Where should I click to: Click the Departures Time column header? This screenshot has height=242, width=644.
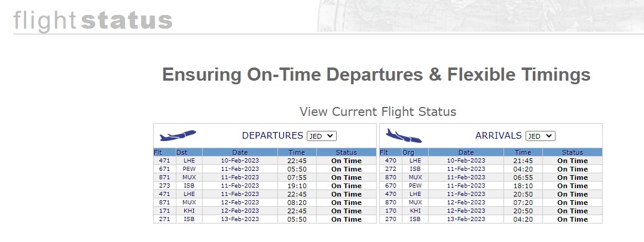point(297,152)
